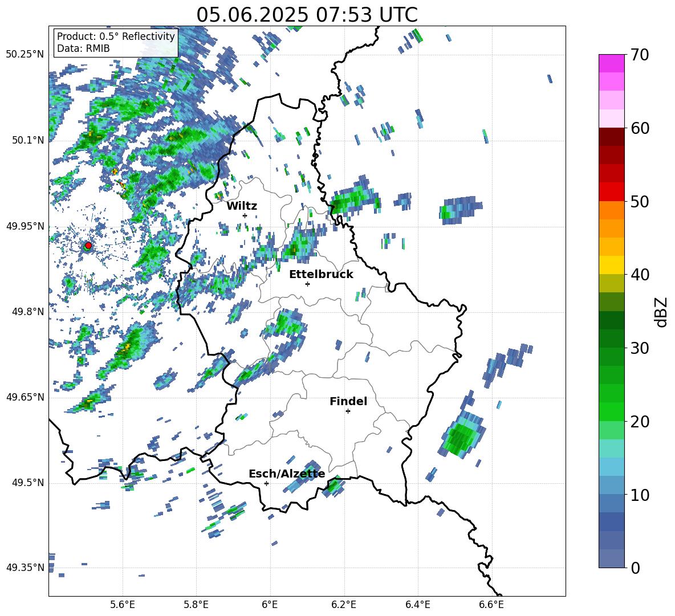
Task: Click the 50.1°N latitude label
Action: coord(28,140)
